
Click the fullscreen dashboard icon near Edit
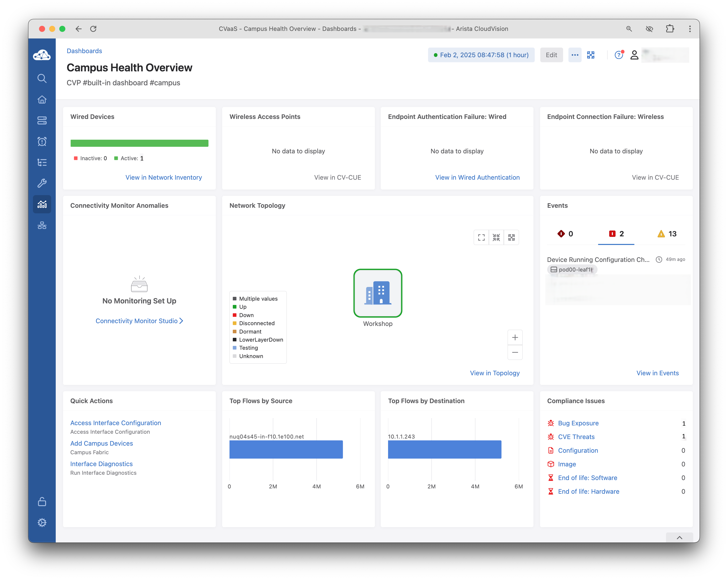[x=590, y=55]
